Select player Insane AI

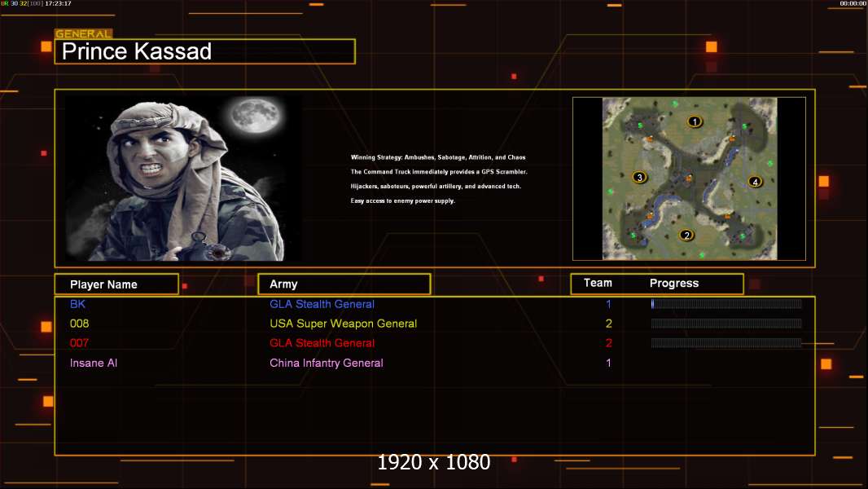click(x=94, y=363)
